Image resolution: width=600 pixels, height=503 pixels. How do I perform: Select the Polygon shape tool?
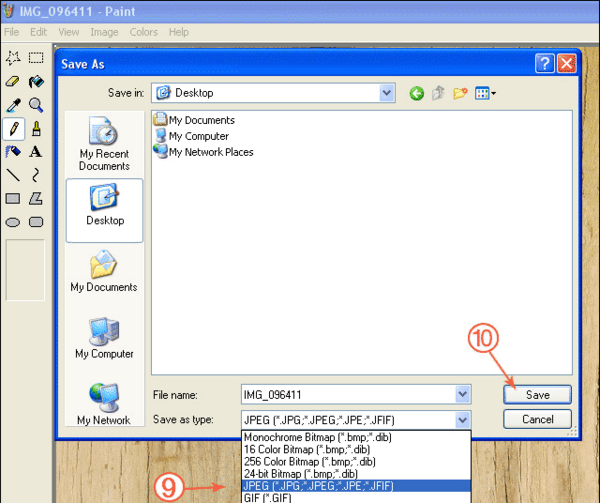(x=36, y=199)
